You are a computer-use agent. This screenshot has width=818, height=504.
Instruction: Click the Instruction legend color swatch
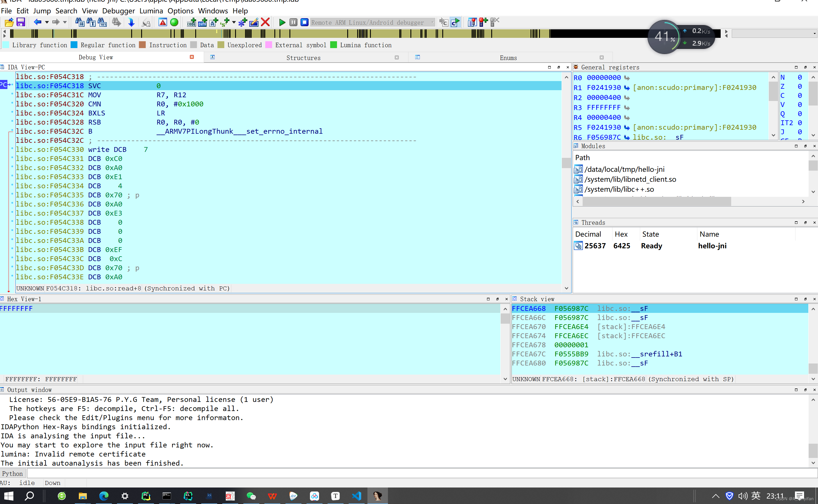pos(142,45)
